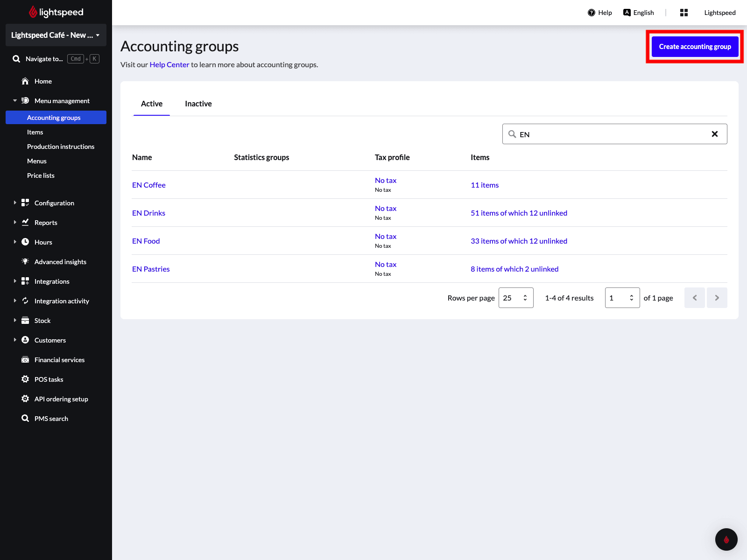Open the red flame chat widget
The height and width of the screenshot is (560, 747).
[x=726, y=539]
